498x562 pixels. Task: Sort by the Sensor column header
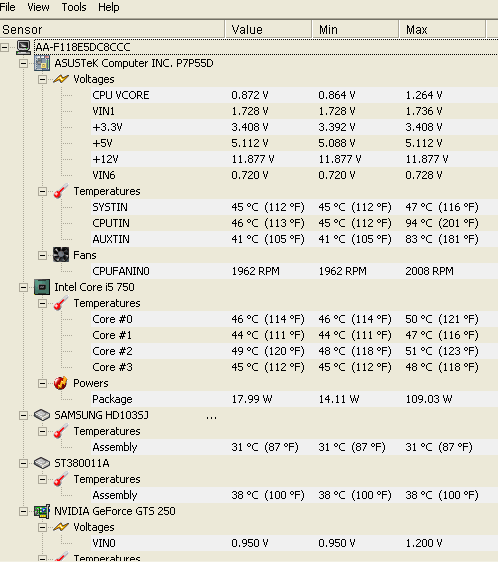pyautogui.click(x=112, y=29)
